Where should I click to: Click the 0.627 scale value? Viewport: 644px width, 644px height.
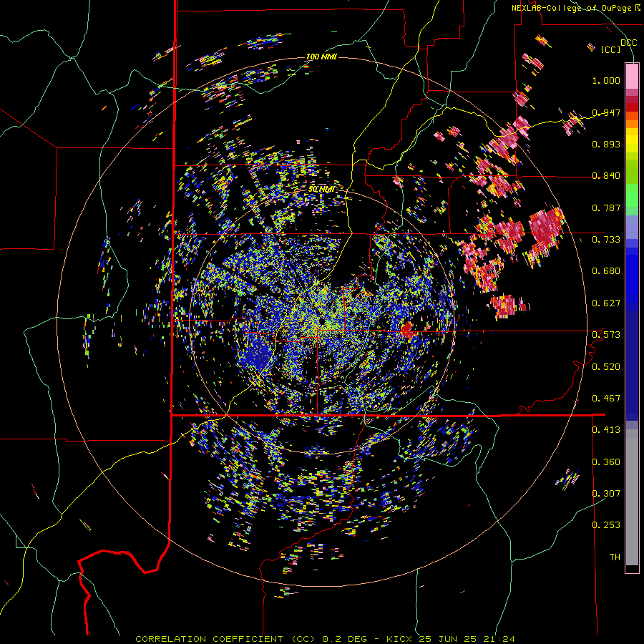point(606,303)
